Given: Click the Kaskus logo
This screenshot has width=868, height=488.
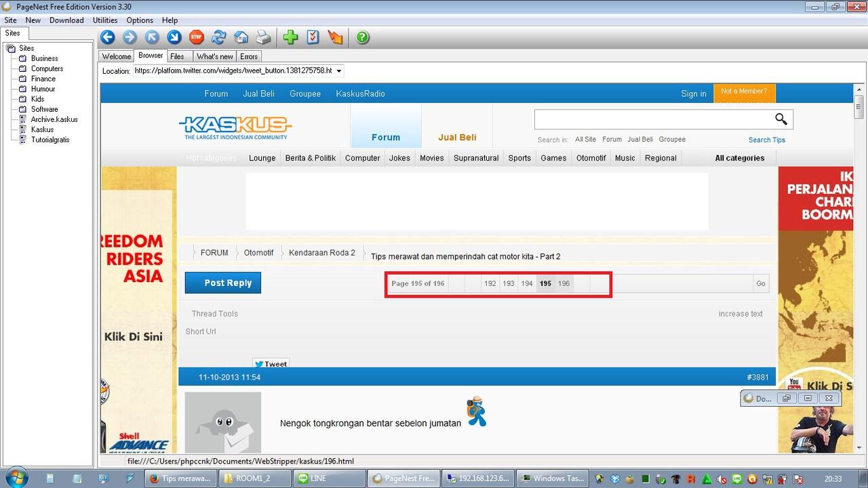Looking at the screenshot, I should click(235, 127).
